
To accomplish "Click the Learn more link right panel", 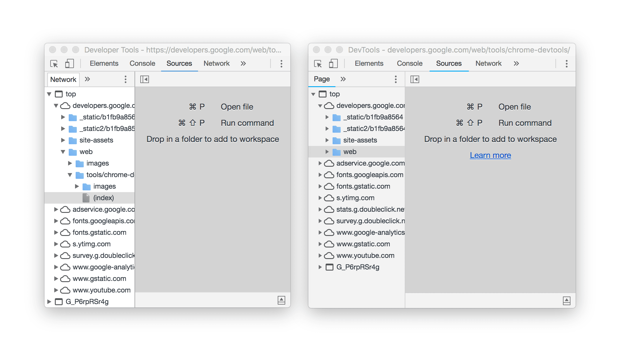I will pyautogui.click(x=490, y=155).
